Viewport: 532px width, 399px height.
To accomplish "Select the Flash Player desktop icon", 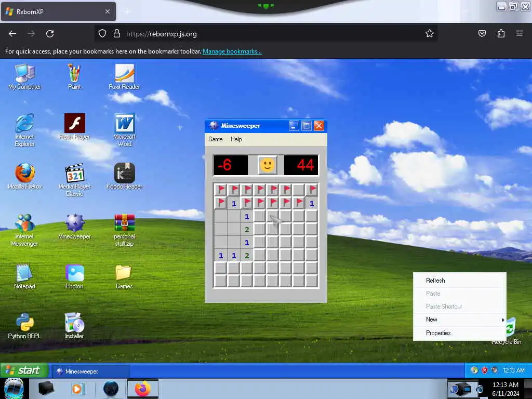I will pyautogui.click(x=74, y=127).
